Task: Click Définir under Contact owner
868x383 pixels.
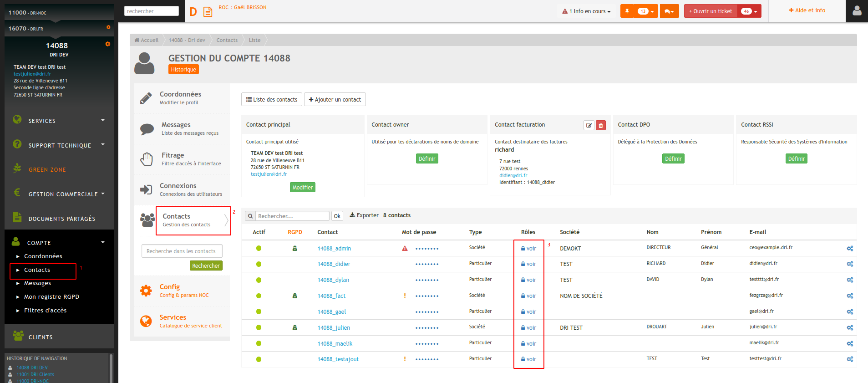Action: point(427,158)
